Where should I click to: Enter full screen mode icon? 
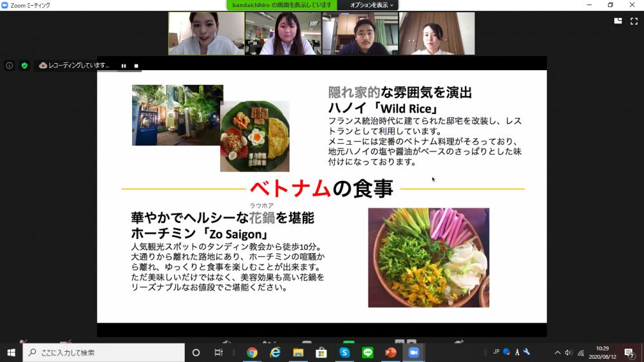(634, 21)
